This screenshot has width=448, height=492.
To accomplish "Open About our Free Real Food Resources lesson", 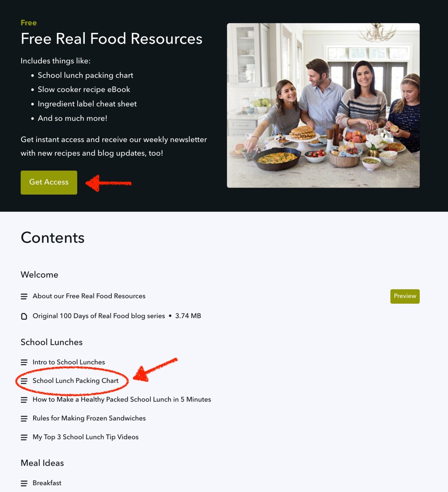I will [89, 296].
